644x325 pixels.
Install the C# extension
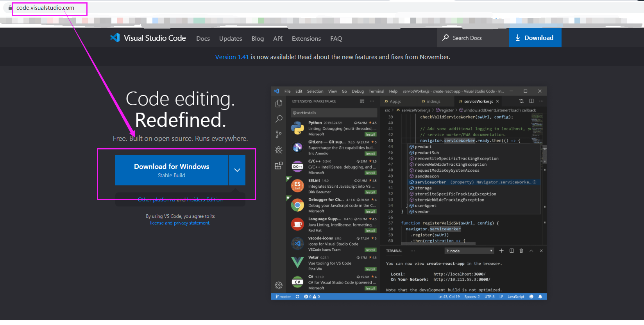coord(370,288)
